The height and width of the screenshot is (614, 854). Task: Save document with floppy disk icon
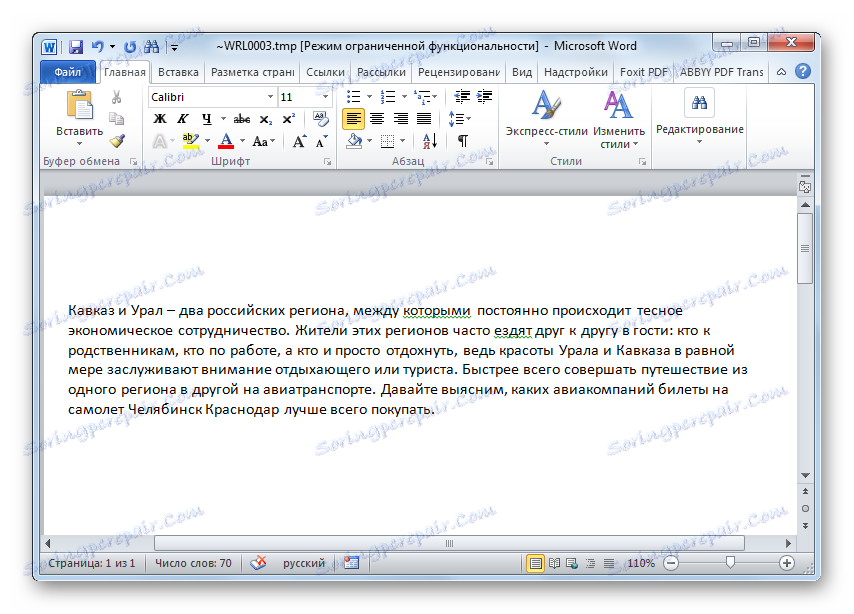click(76, 47)
